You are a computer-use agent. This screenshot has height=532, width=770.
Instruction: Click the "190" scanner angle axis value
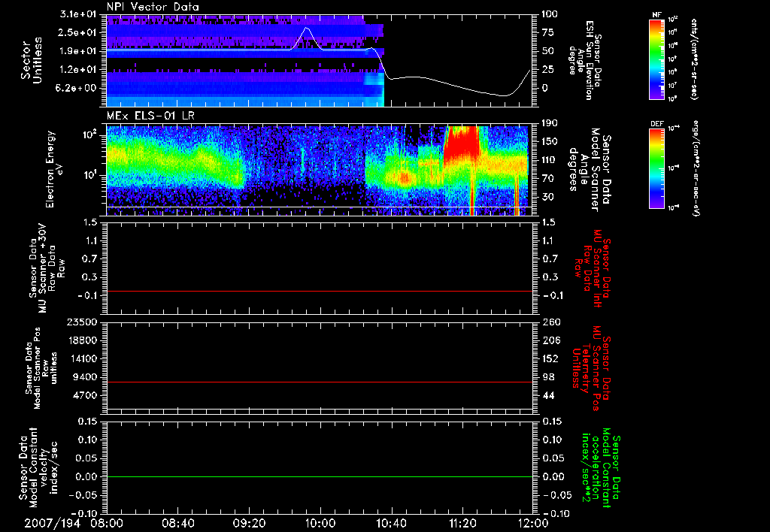(x=550, y=123)
